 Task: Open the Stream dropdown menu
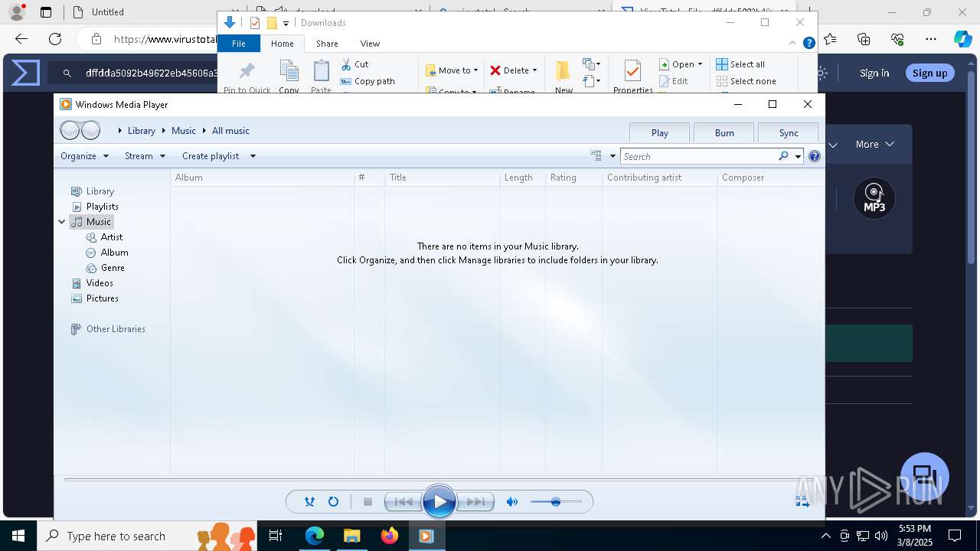[x=145, y=156]
